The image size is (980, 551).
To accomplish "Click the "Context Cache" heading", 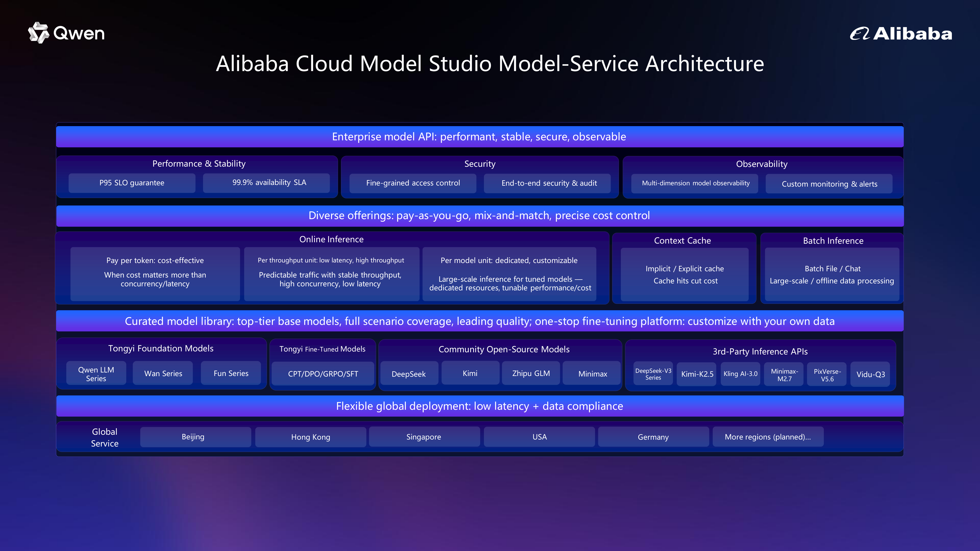I will [683, 241].
